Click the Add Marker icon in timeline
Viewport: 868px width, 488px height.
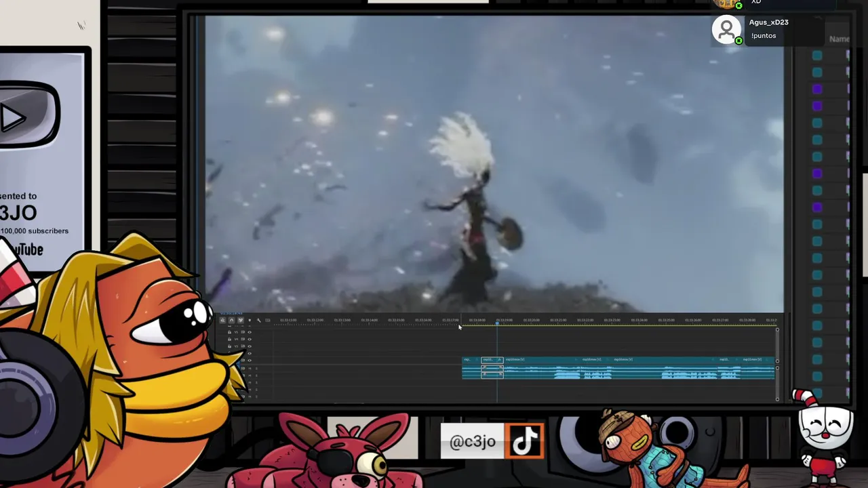[x=250, y=320]
